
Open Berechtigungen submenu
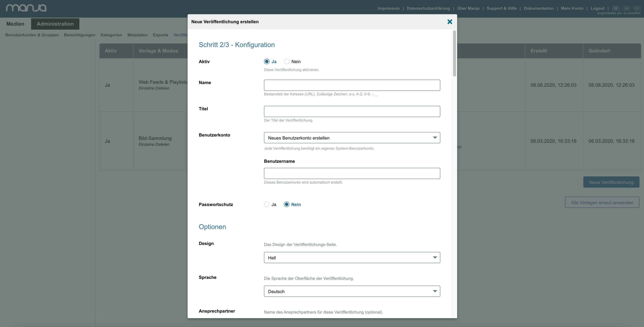click(x=80, y=35)
